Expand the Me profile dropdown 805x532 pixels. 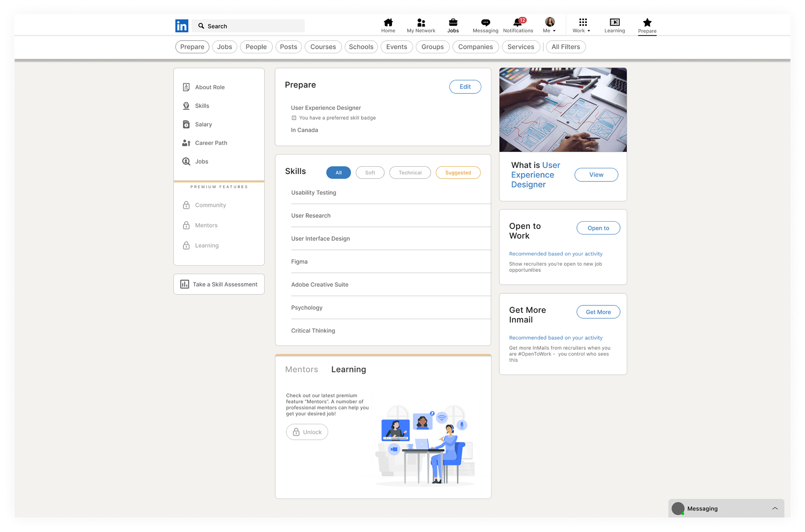pos(549,26)
